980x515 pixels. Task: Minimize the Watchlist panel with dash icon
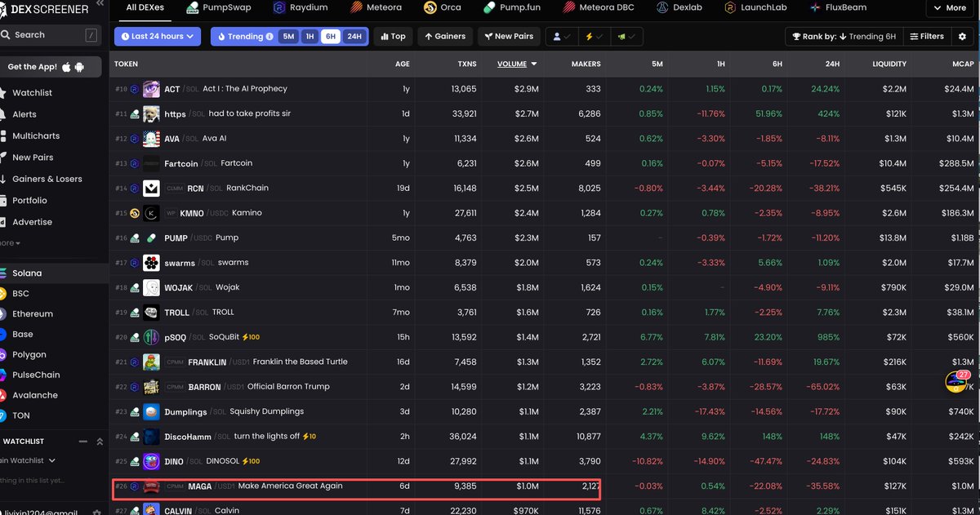[82, 441]
